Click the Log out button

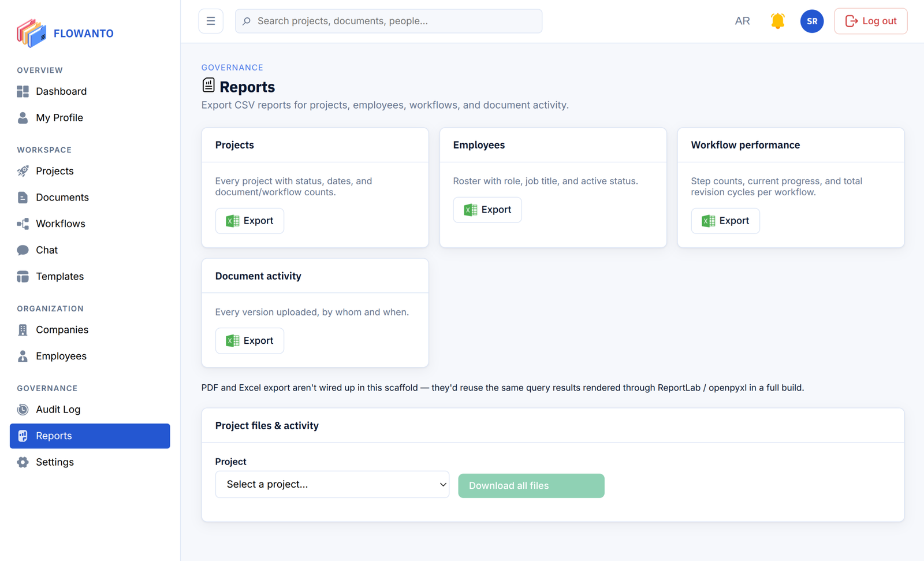[x=870, y=21]
